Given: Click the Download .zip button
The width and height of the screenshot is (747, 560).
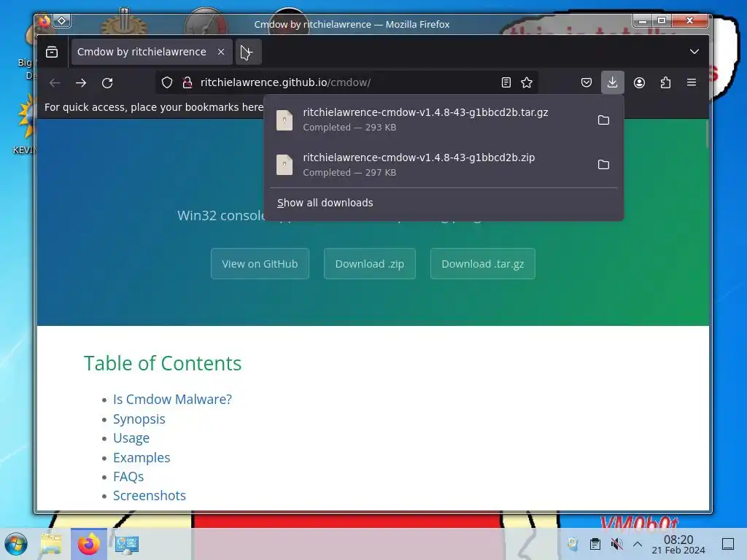Looking at the screenshot, I should [x=370, y=264].
